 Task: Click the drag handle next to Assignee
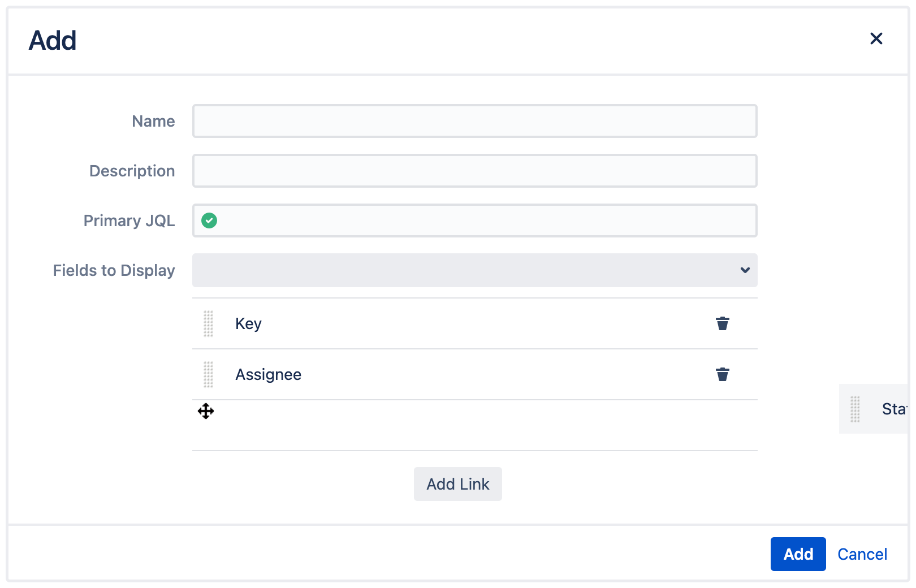[208, 374]
